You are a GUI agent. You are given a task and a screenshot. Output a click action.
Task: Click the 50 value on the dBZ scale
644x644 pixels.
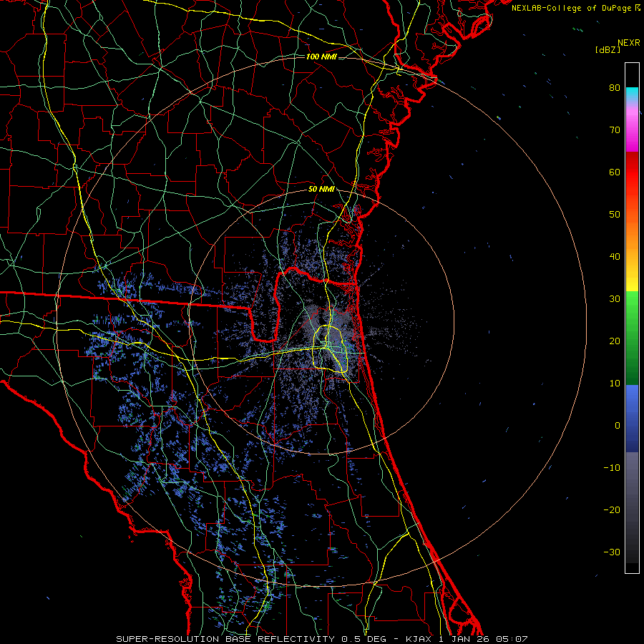tap(615, 215)
